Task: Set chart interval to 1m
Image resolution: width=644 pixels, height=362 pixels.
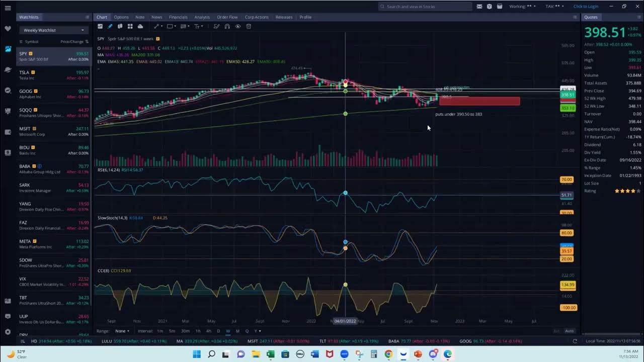Action: pos(159,331)
